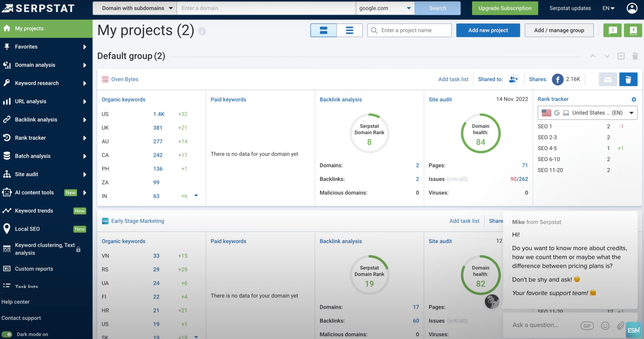Open Serpstat updates link

[x=570, y=8]
